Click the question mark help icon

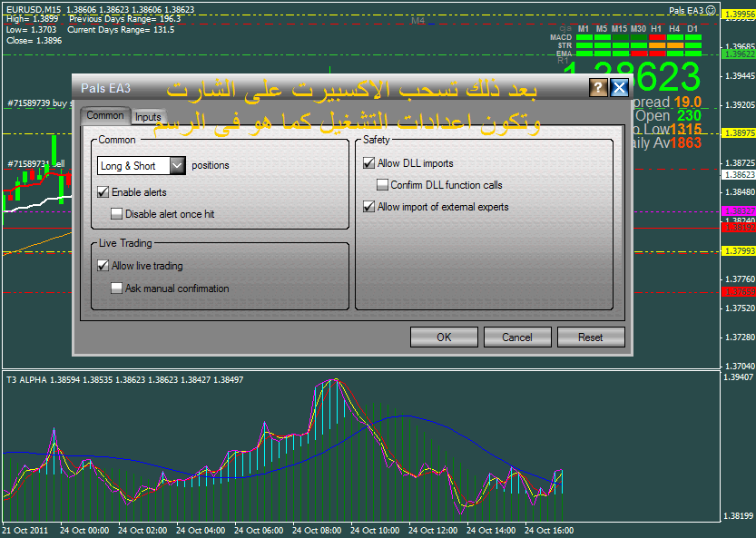coord(598,87)
